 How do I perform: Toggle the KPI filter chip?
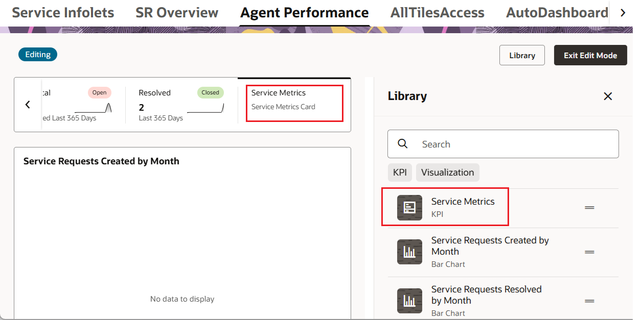400,173
